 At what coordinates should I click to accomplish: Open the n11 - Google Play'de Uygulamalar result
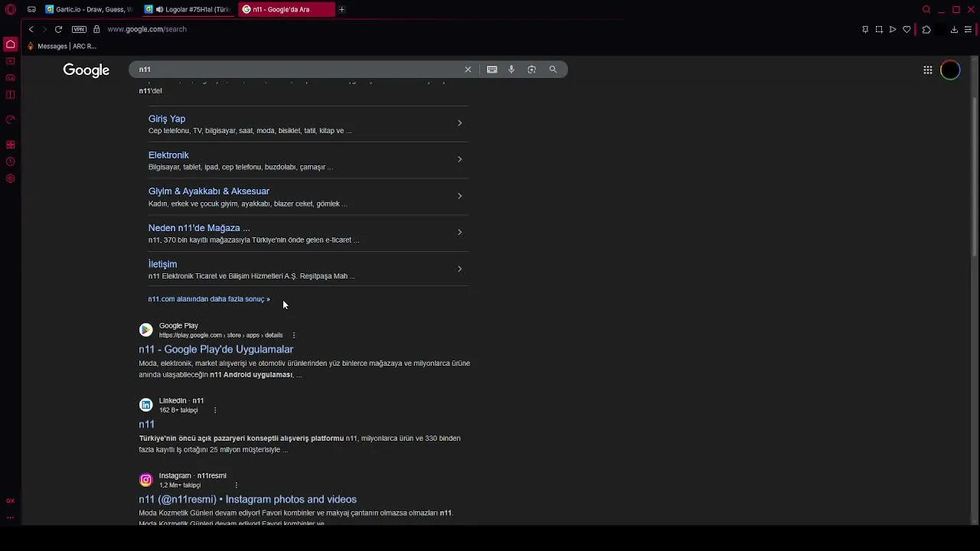pos(216,349)
